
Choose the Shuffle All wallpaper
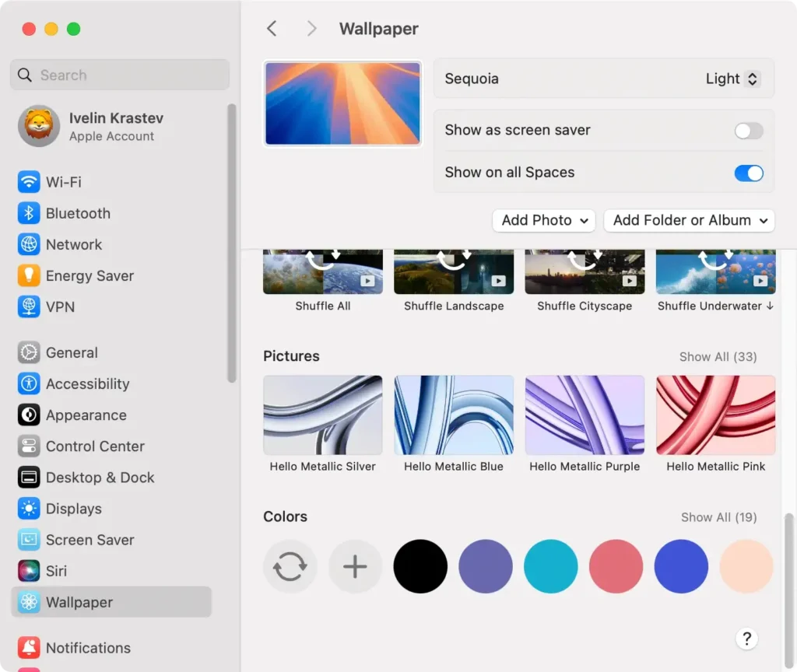pos(323,271)
